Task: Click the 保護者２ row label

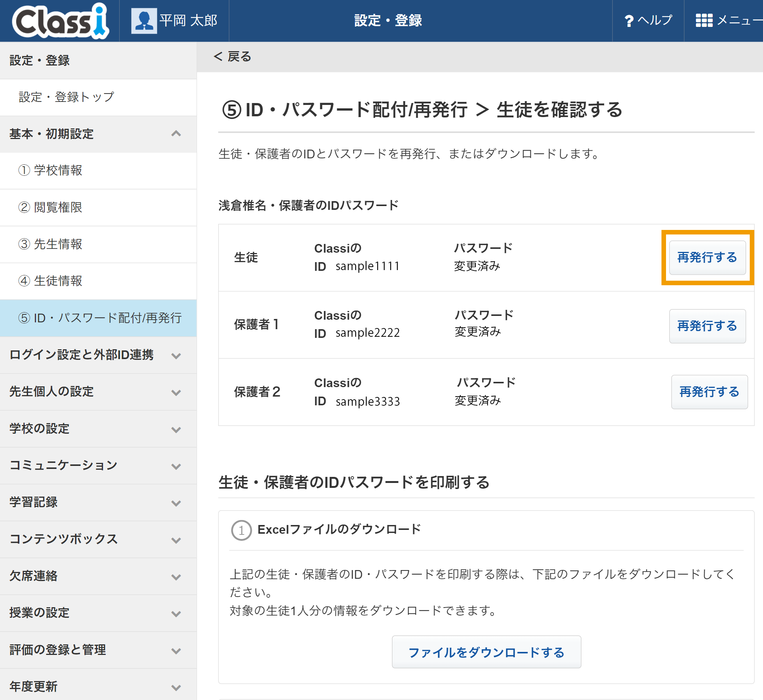Action: coord(257,392)
